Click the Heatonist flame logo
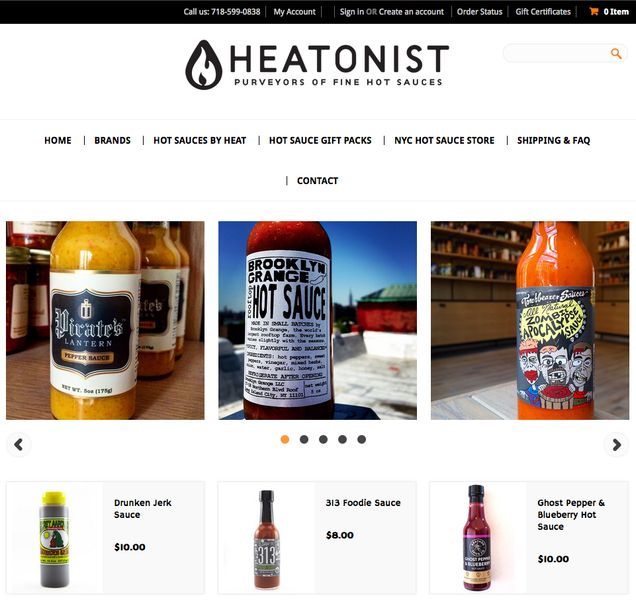This screenshot has height=600, width=636. point(204,65)
